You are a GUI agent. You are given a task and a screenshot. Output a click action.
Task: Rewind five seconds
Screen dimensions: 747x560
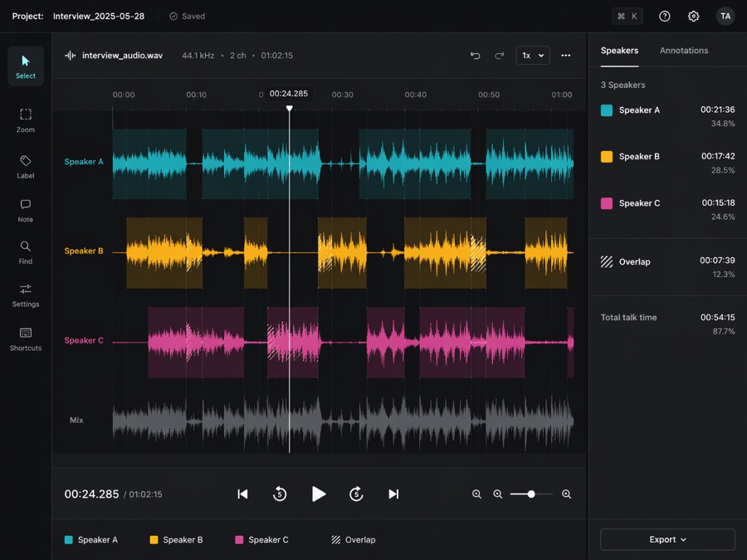coord(280,494)
